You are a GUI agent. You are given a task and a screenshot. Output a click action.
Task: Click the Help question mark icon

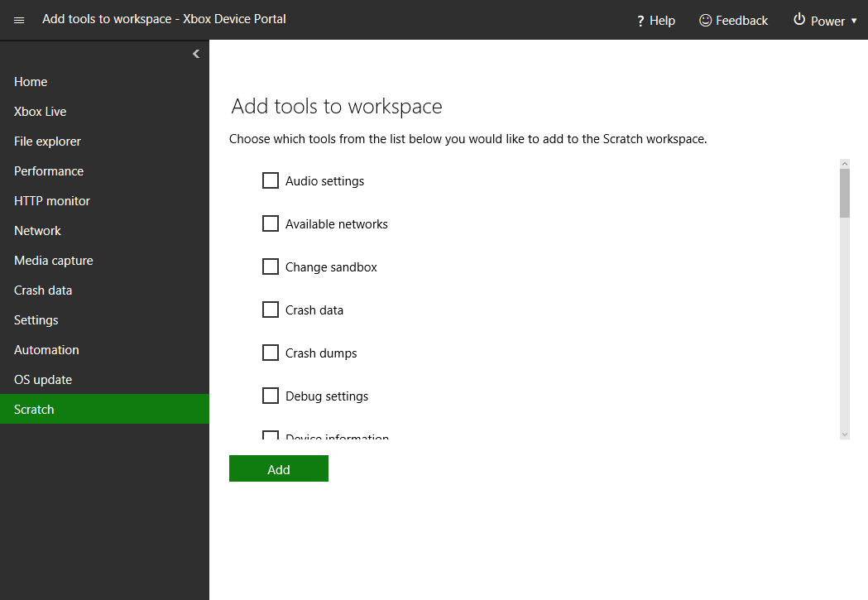[x=640, y=21]
